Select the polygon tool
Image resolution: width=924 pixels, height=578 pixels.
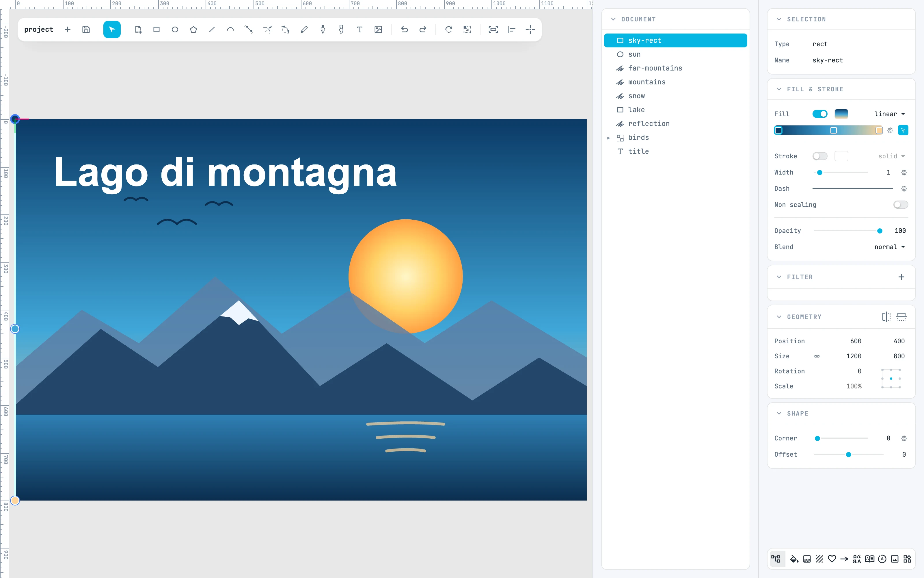(193, 29)
